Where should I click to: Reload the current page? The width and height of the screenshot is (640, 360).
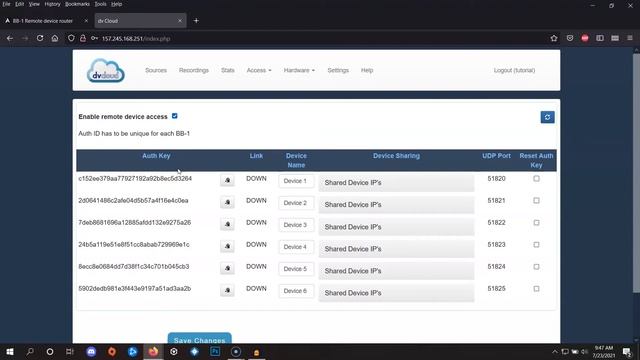coord(40,38)
